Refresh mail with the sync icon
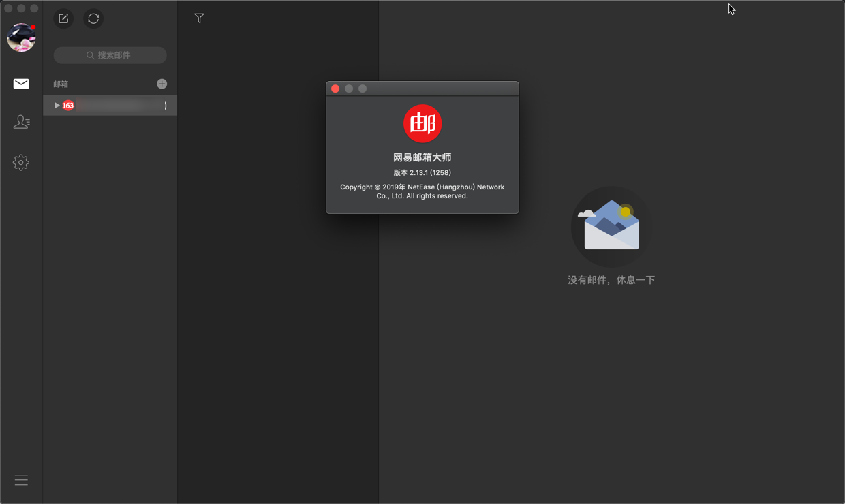 pyautogui.click(x=93, y=19)
